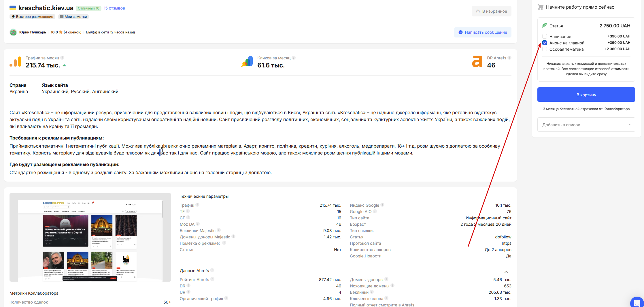Click the Метрики Коллаборатора heading

(34, 293)
